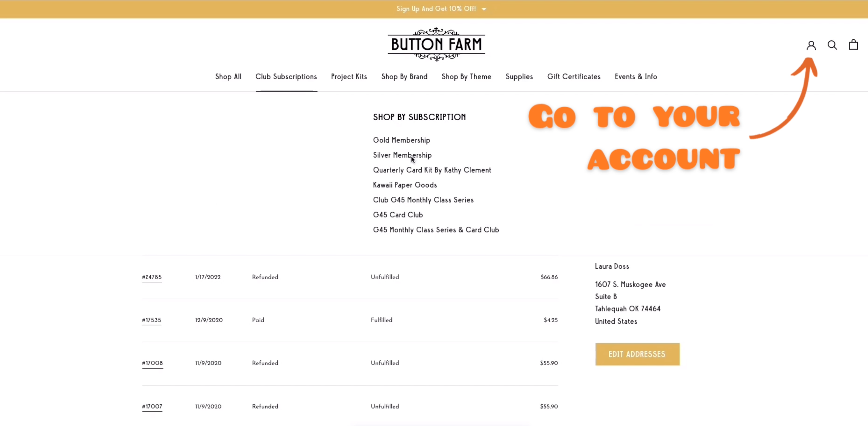The image size is (868, 426).
Task: Click the Button Farm logo
Action: (436, 44)
